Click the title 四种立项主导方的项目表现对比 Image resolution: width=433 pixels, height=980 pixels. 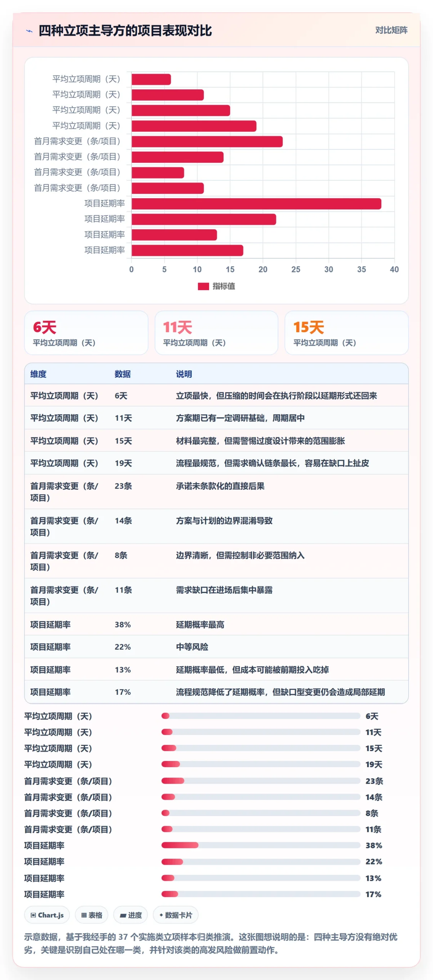(x=125, y=30)
